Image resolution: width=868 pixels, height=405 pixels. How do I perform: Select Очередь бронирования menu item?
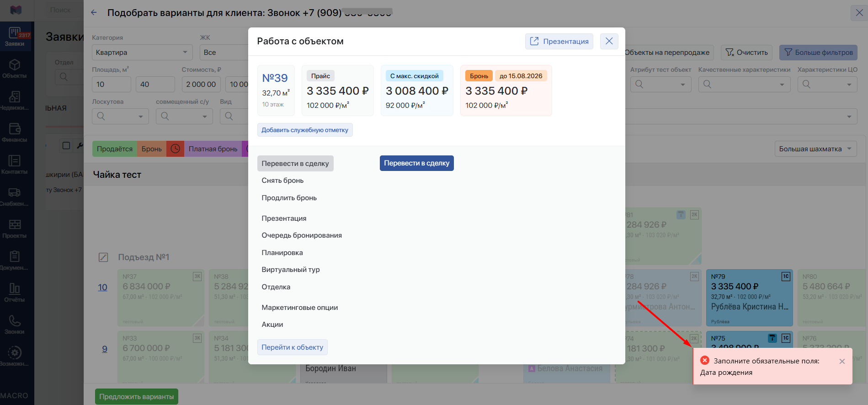(302, 235)
